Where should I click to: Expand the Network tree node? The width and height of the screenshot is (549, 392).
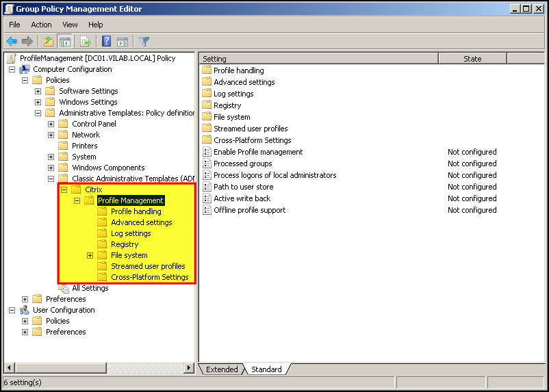(x=51, y=135)
